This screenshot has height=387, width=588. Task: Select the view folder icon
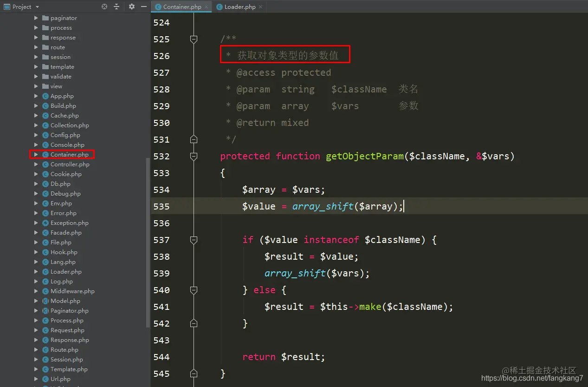(x=45, y=86)
